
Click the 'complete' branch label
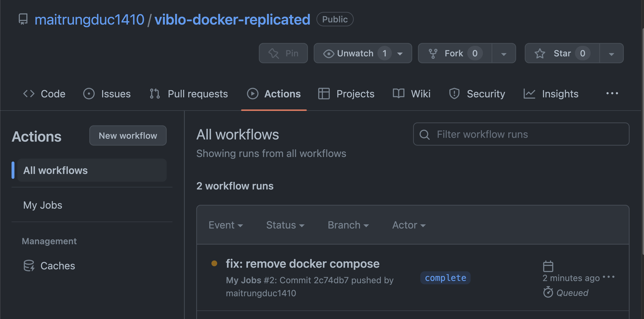coord(445,278)
